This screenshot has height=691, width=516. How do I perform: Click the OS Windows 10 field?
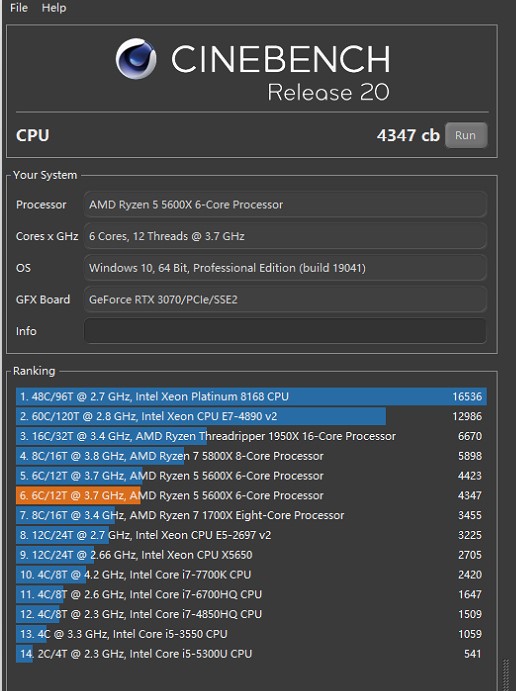point(285,268)
